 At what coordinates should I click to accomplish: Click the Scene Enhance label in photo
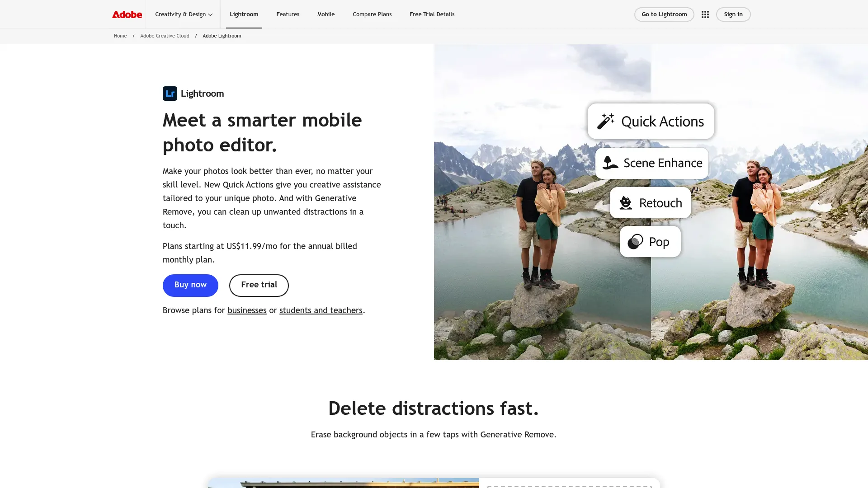tap(663, 163)
